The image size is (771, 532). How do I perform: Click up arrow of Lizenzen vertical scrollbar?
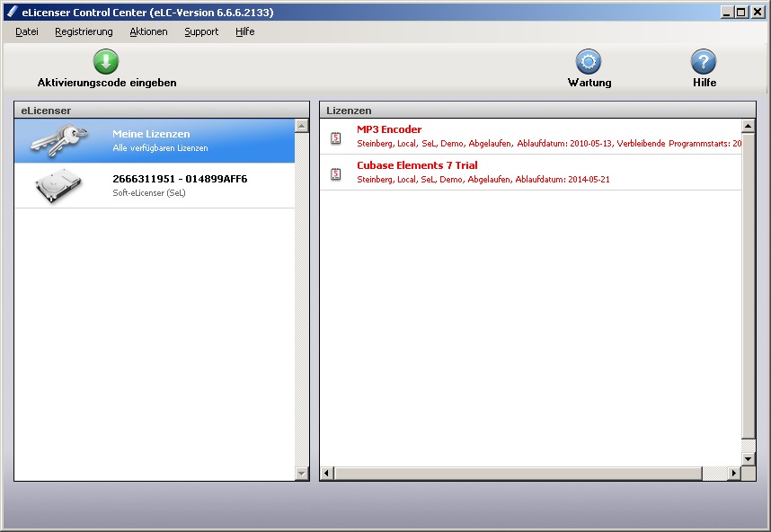[748, 127]
